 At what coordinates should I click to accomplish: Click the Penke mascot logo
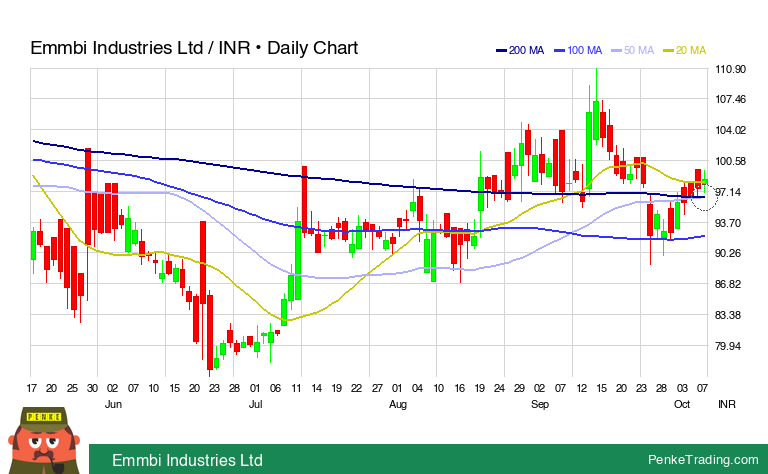pos(45,440)
